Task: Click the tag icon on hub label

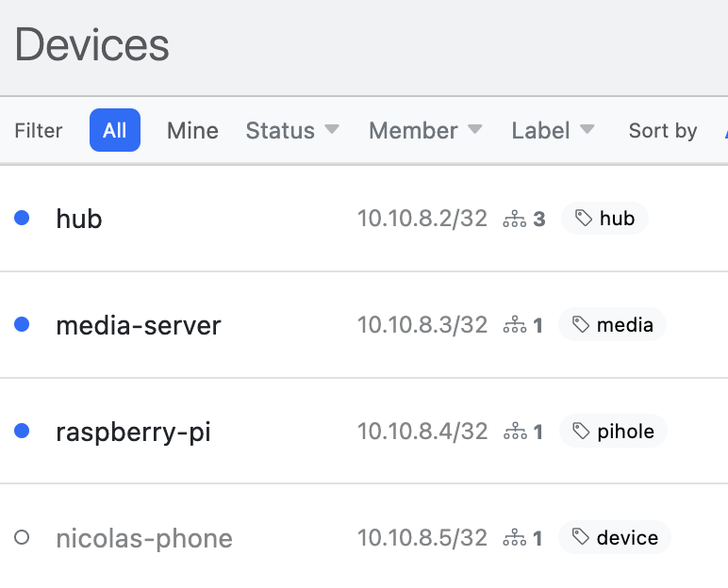Action: (584, 218)
